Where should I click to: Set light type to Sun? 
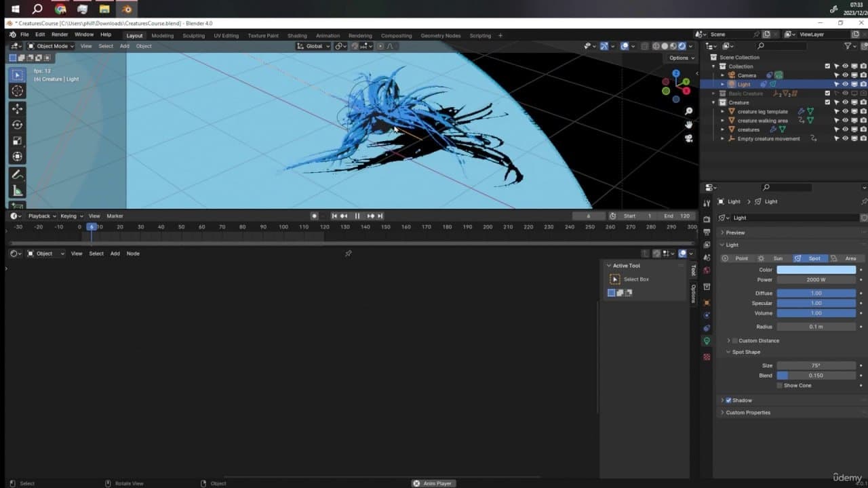click(774, 258)
